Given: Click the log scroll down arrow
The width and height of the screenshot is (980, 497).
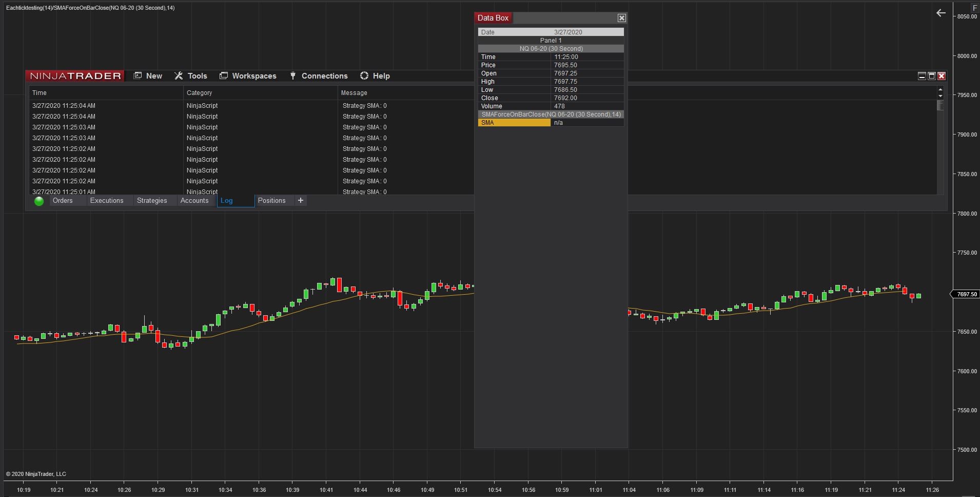Looking at the screenshot, I should [940, 96].
